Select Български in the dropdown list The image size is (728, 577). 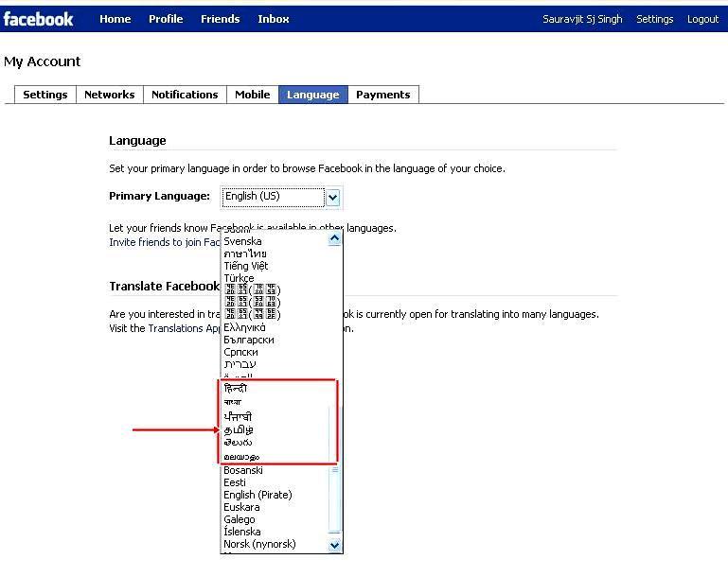click(249, 340)
